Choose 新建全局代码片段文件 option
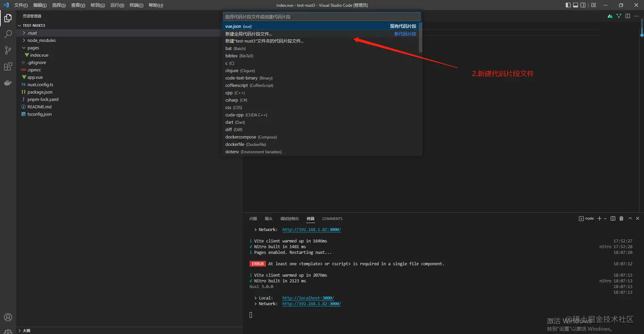This screenshot has width=644, height=334. point(321,34)
